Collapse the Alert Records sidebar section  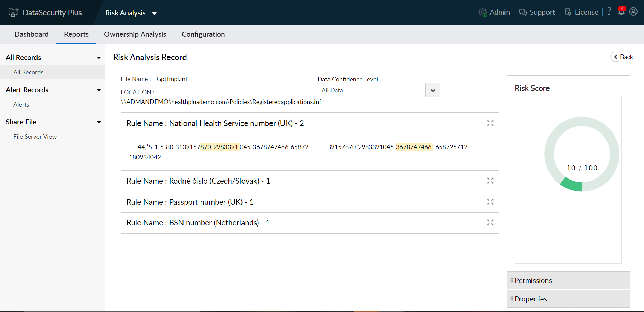(99, 90)
